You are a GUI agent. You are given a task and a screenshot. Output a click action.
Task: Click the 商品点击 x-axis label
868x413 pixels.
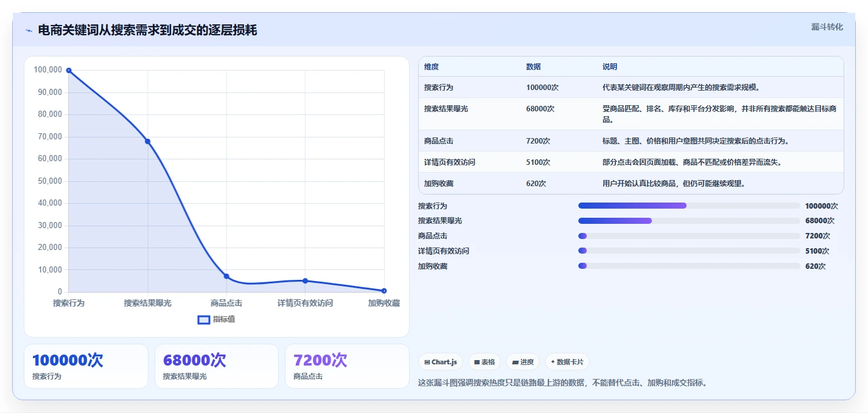point(226,303)
